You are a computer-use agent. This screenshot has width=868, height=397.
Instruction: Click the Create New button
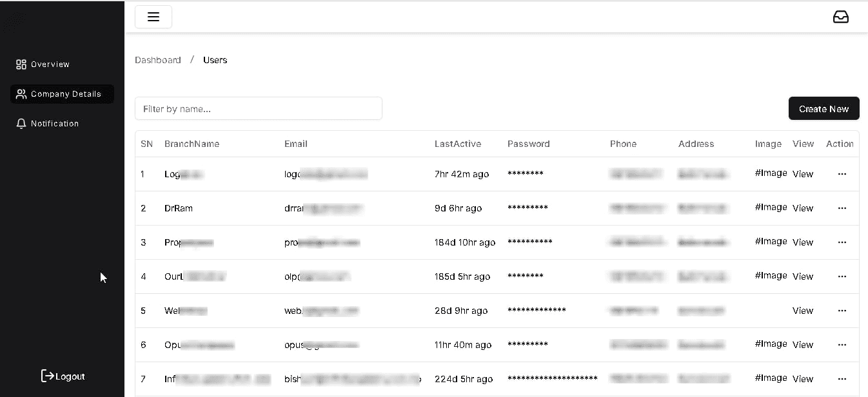(x=824, y=108)
